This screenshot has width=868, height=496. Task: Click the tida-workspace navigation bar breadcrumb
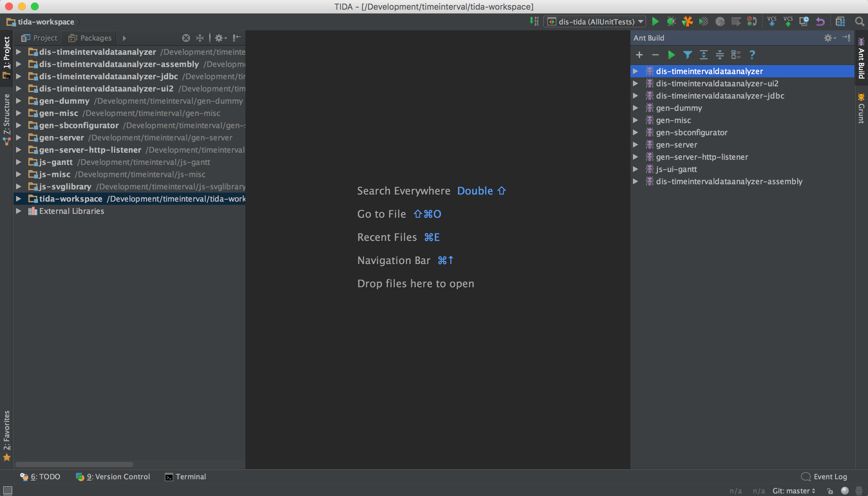click(x=40, y=22)
